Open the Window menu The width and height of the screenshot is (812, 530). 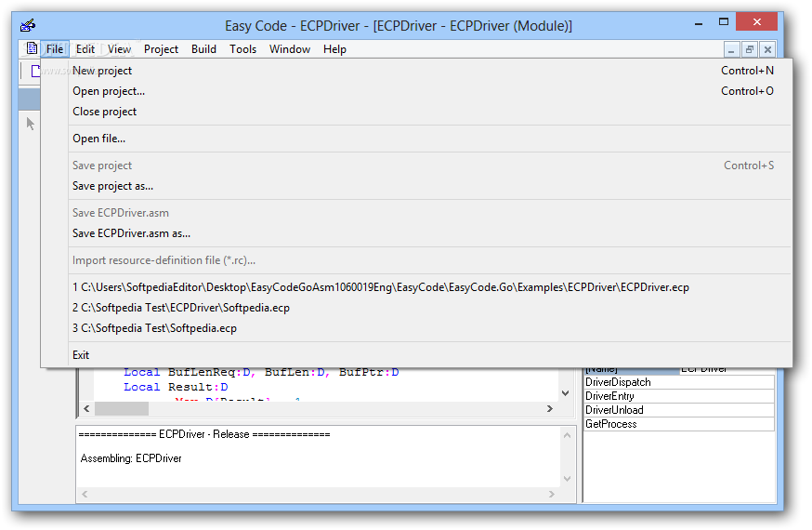290,48
